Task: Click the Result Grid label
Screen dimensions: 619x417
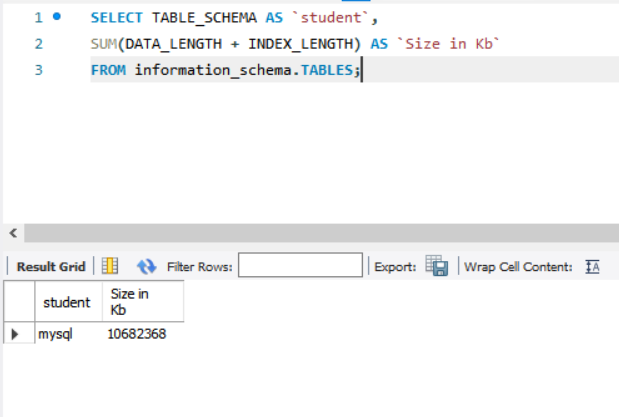Action: click(51, 267)
